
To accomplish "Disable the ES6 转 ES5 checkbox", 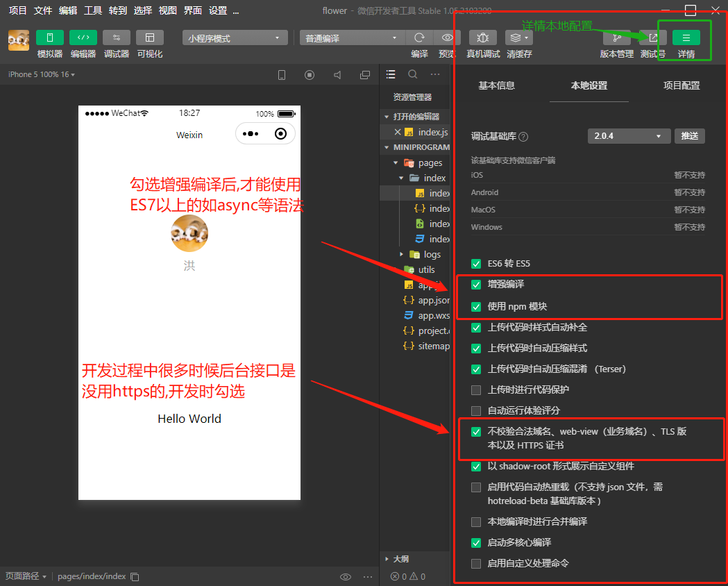I will pos(476,264).
